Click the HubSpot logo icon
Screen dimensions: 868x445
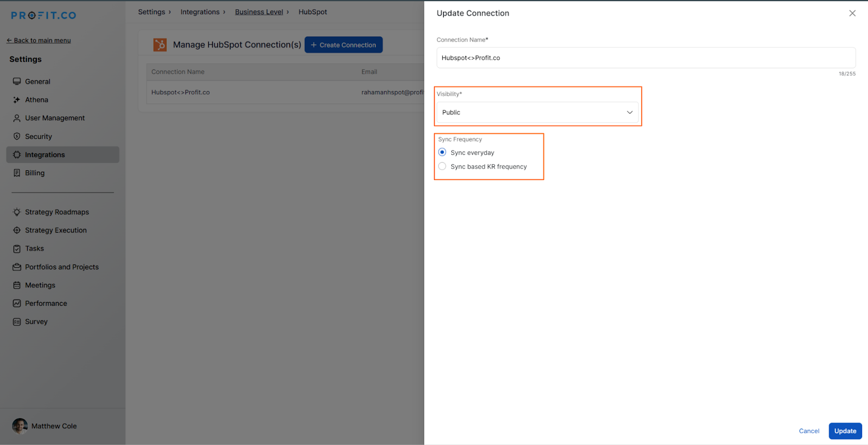coord(160,44)
